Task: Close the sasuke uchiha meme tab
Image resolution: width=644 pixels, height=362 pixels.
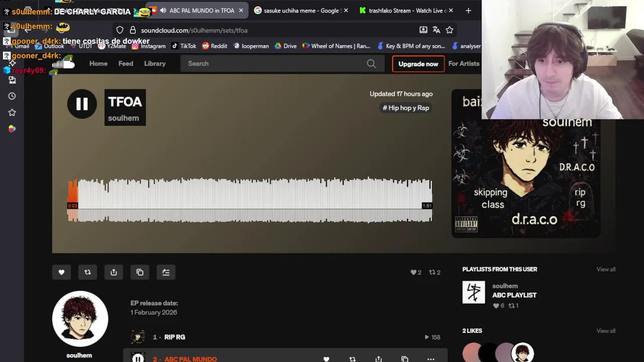Action: (x=346, y=11)
